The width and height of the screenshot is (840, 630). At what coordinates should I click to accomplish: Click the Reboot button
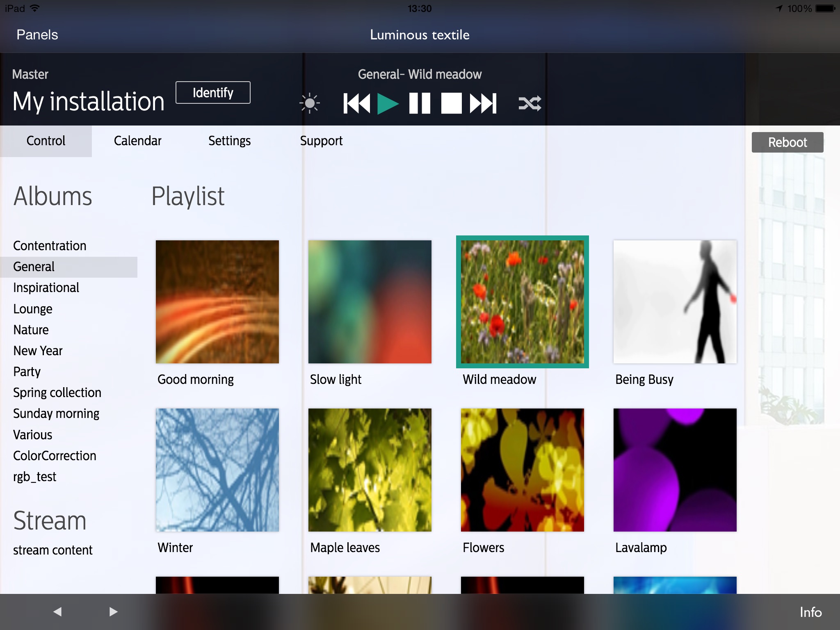(787, 142)
